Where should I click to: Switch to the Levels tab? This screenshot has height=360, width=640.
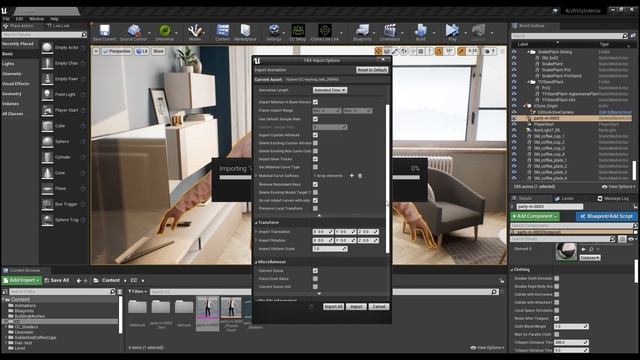pyautogui.click(x=564, y=198)
